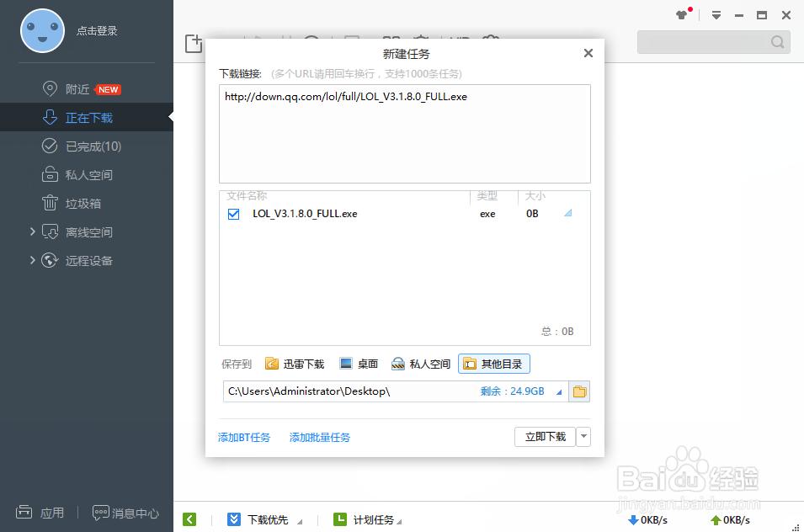Expand the 远程设备 chevron
The image size is (804, 532).
point(32,260)
